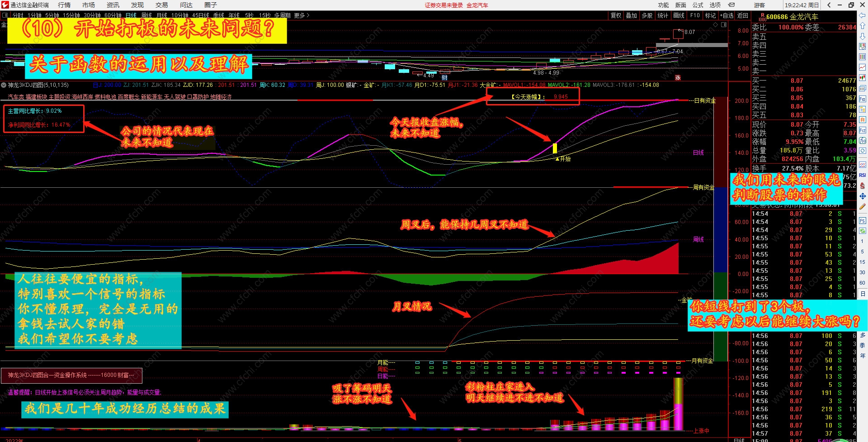868x442 pixels.
Task: Click the 财 marker on the K-line chart
Action: (444, 77)
